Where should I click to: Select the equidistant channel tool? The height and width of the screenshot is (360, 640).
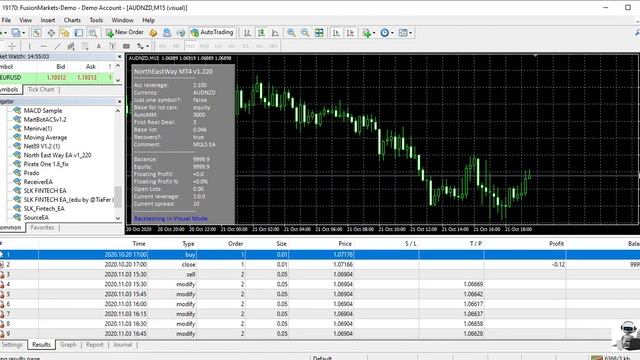click(71, 46)
